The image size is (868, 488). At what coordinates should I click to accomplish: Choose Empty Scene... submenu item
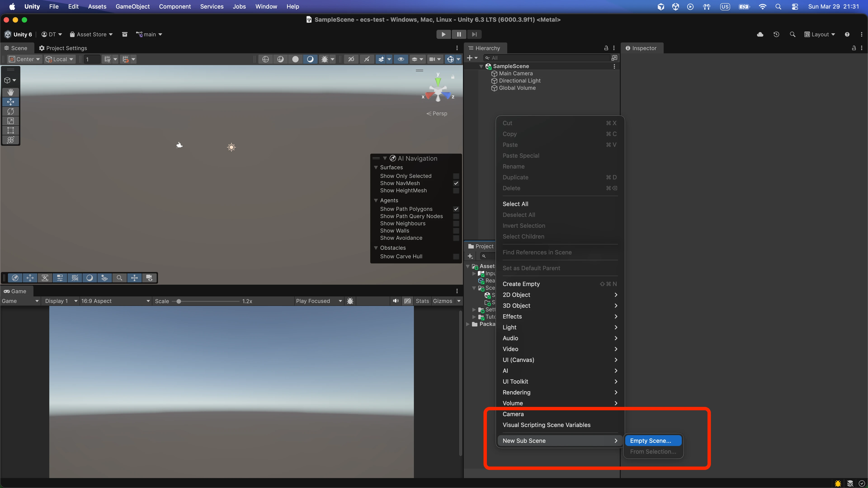pos(653,441)
